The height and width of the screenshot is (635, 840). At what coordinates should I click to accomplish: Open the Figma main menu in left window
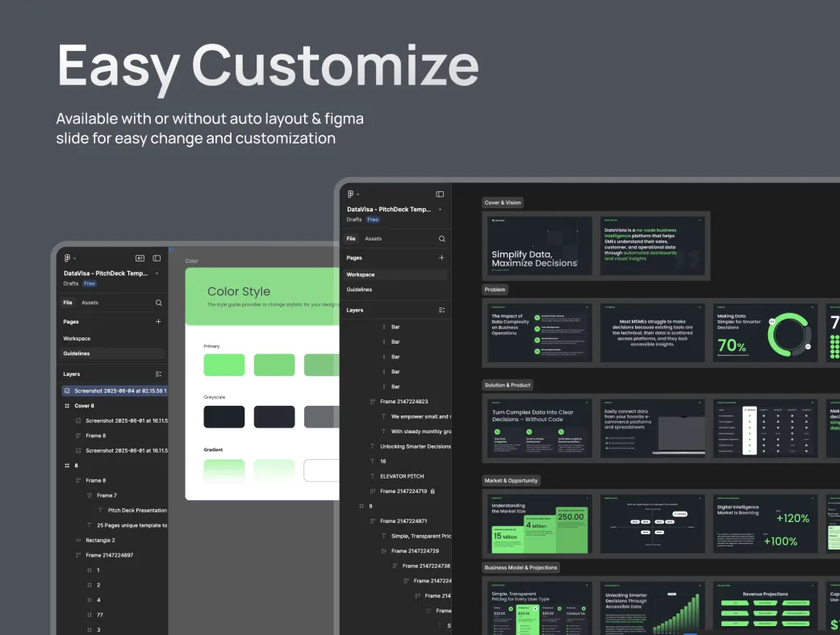(x=69, y=258)
